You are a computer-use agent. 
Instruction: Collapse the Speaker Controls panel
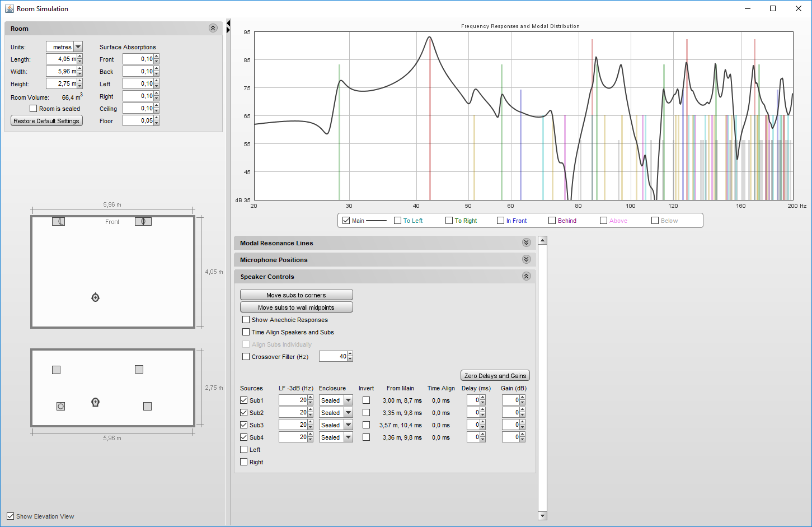526,276
